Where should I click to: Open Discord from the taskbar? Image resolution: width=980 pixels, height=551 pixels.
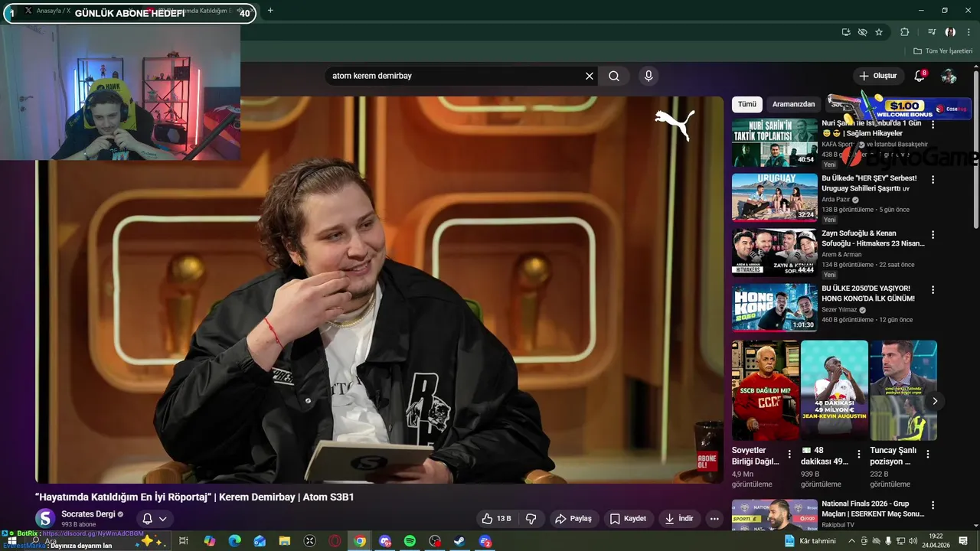coord(385,541)
